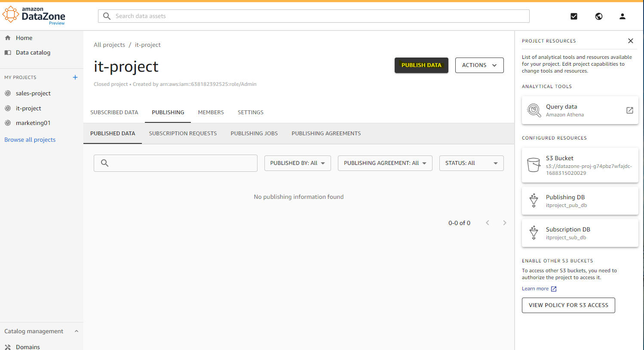The image size is (644, 350).
Task: Click the magnifier in published data search
Action: point(104,163)
